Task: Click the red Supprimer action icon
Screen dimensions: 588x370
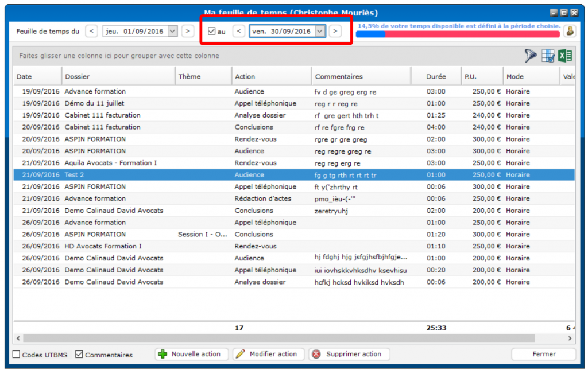Action: (316, 354)
